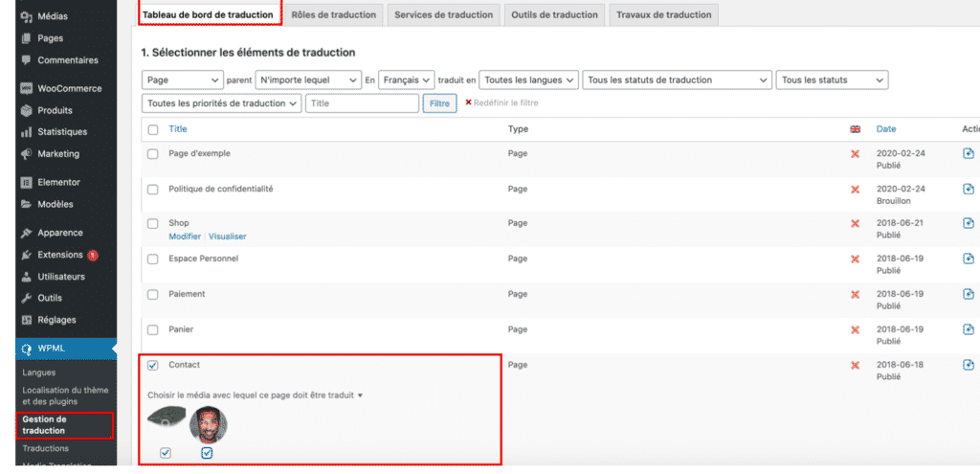Click Modifier link under Shop
The height and width of the screenshot is (474, 980).
click(185, 237)
